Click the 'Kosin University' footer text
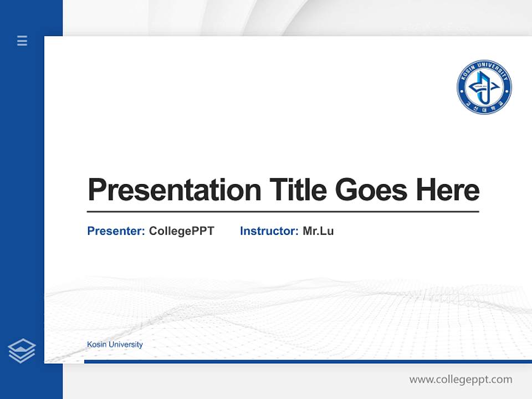The image size is (532, 399). [x=115, y=344]
